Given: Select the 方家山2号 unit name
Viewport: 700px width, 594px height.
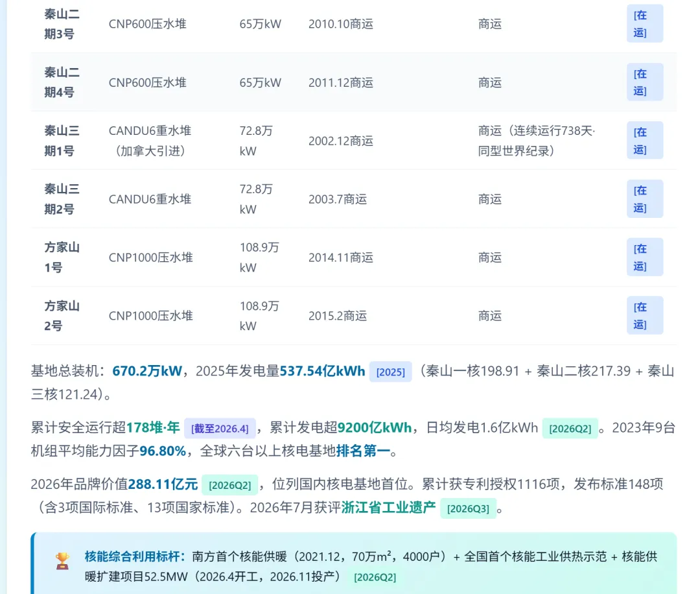Looking at the screenshot, I should pyautogui.click(x=62, y=316).
